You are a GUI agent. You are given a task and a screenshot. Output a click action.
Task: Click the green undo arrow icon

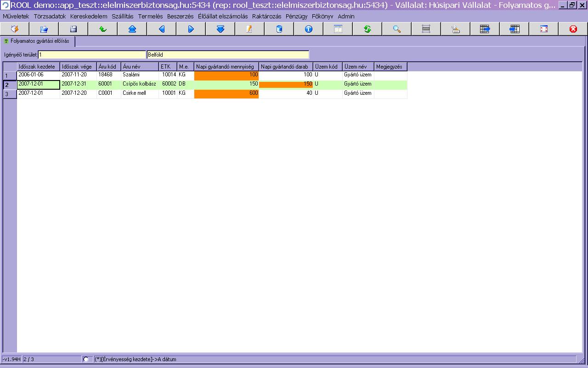pyautogui.click(x=103, y=29)
